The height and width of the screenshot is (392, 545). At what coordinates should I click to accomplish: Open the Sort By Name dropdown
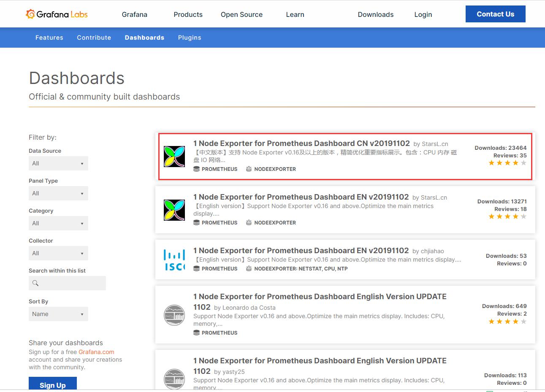pyautogui.click(x=58, y=314)
